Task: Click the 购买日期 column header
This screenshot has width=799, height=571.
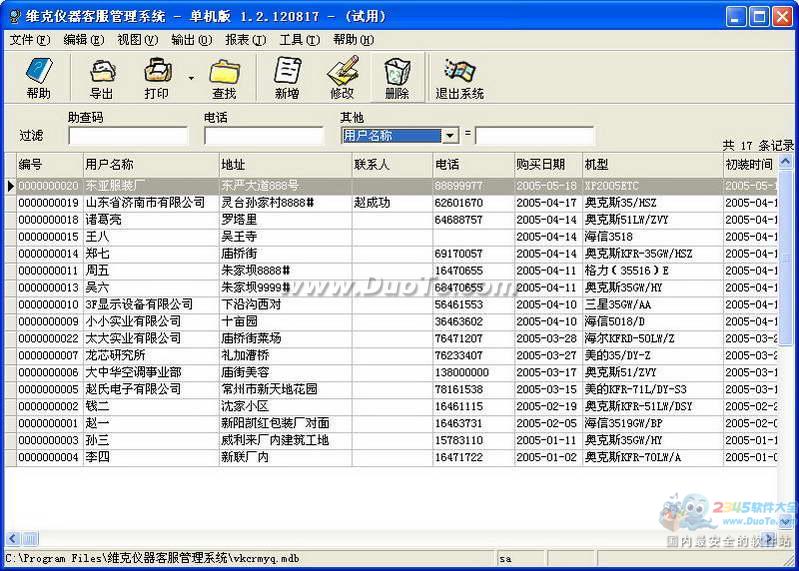Action: (x=548, y=165)
